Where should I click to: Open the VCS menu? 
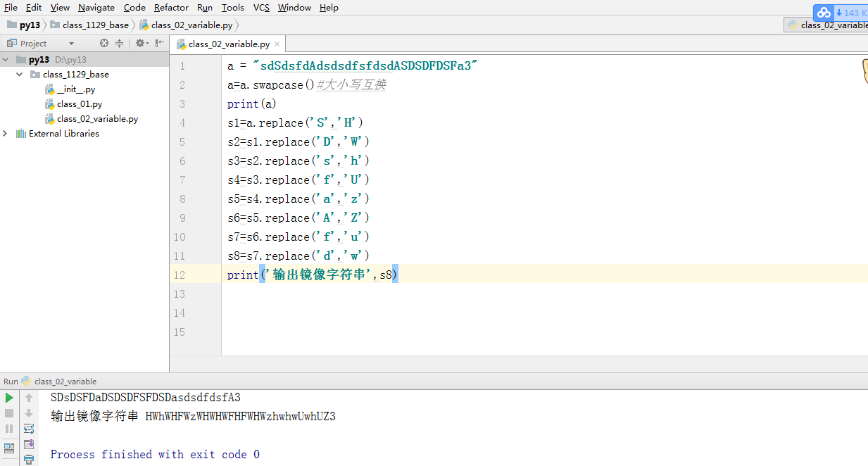tap(261, 8)
